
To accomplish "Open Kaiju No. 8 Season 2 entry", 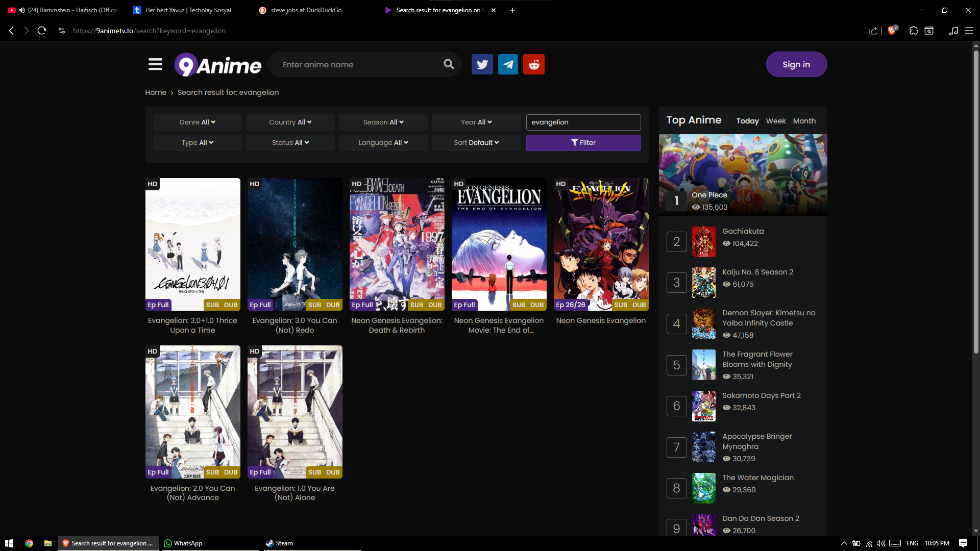I will pyautogui.click(x=757, y=272).
